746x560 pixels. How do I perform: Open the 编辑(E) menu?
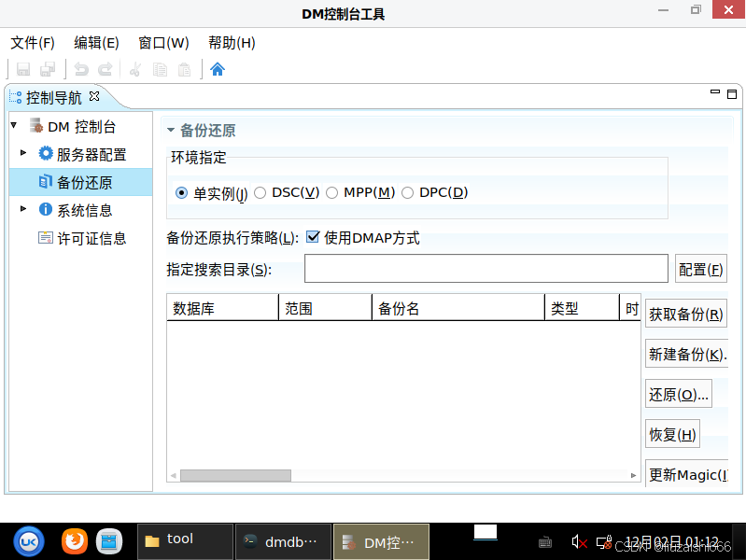coord(96,43)
